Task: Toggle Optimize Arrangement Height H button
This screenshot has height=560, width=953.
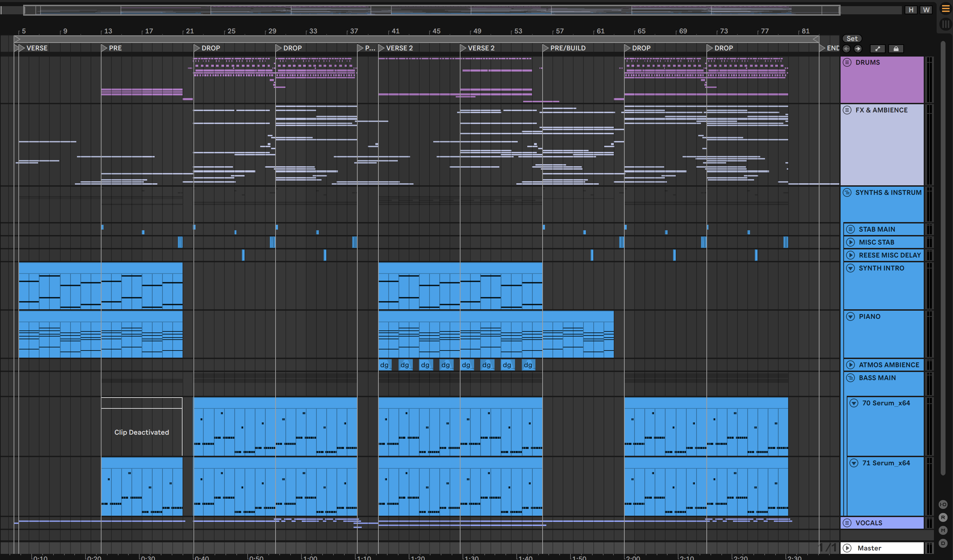Action: coord(911,10)
